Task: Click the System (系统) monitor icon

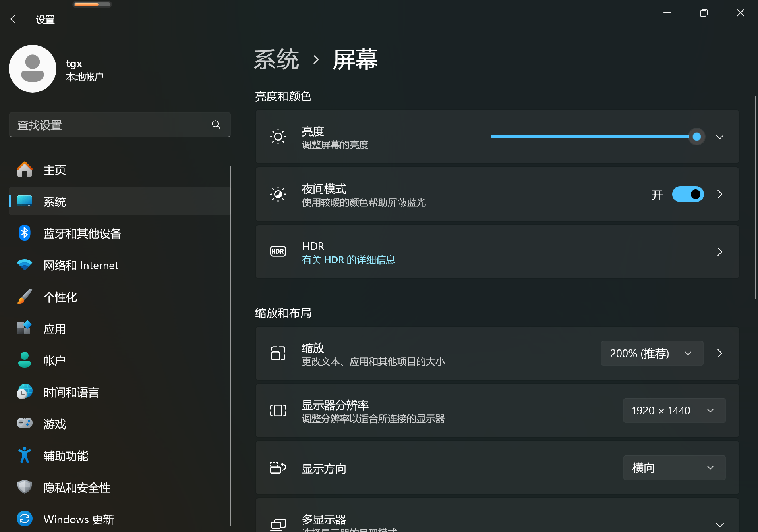Action: point(25,201)
